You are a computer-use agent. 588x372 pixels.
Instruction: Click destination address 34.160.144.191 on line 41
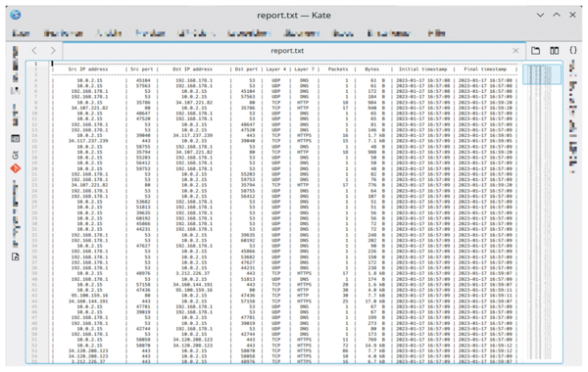pos(194,285)
